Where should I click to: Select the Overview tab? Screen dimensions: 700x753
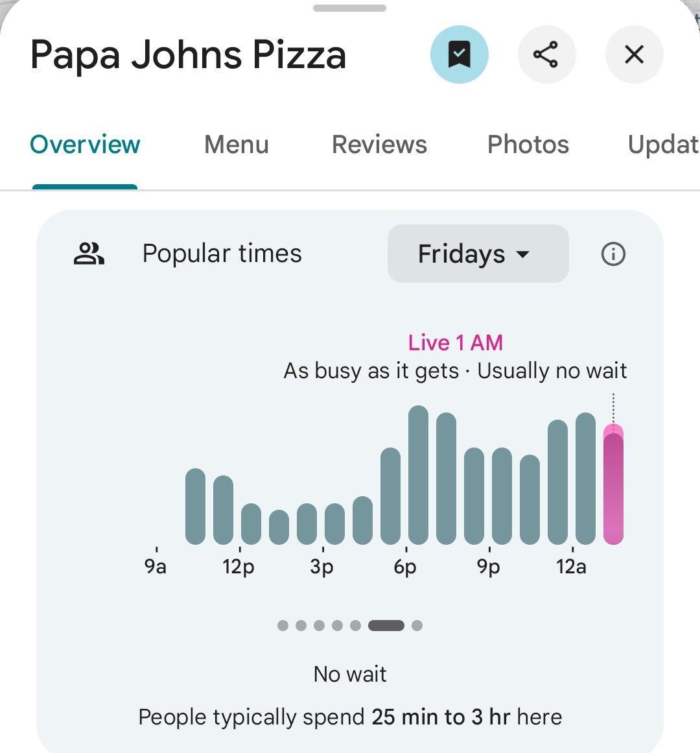pos(85,145)
